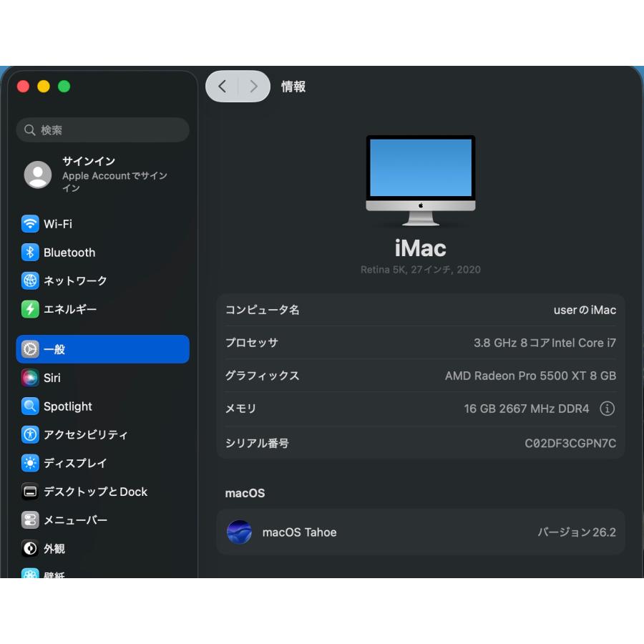Open the Spotlight magnifier icon
Screen dimensions: 644x644
click(30, 406)
